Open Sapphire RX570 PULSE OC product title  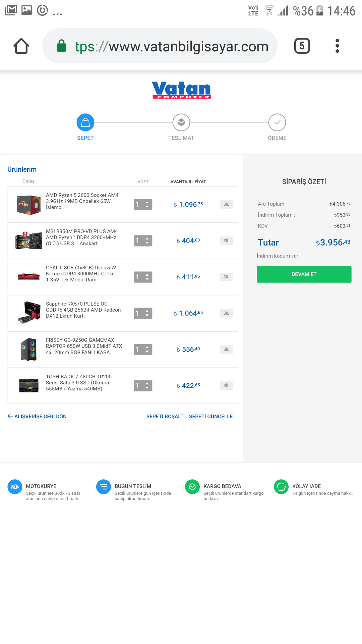tap(83, 310)
